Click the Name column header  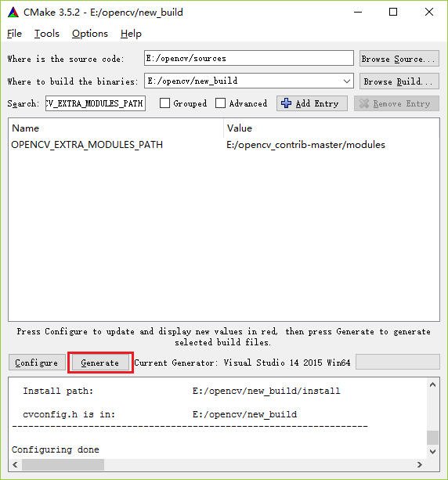click(x=117, y=128)
